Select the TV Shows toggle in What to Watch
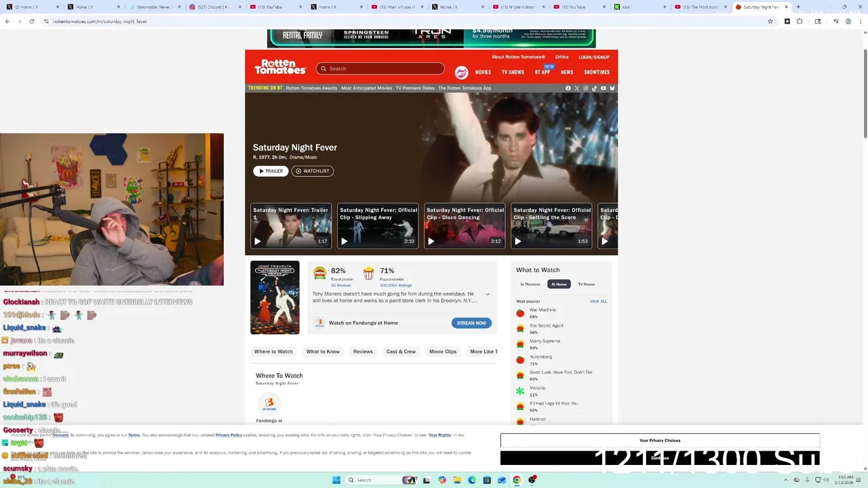This screenshot has height=488, width=868. [586, 284]
